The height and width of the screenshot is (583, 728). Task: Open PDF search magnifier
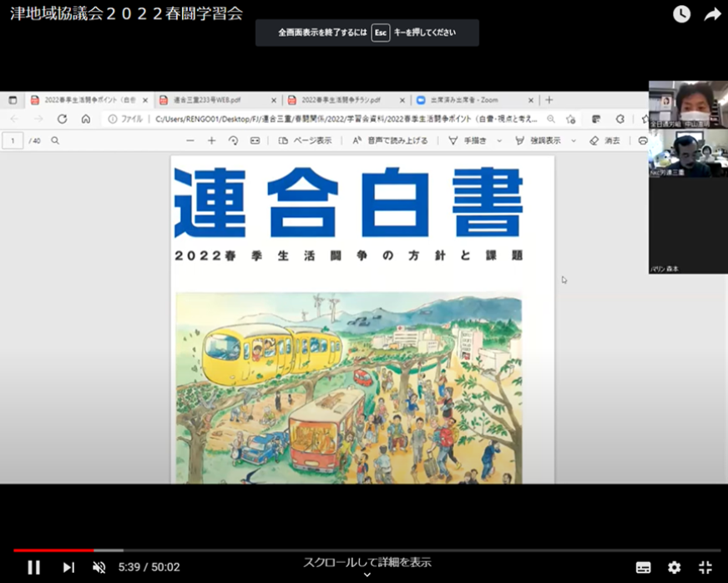(55, 140)
